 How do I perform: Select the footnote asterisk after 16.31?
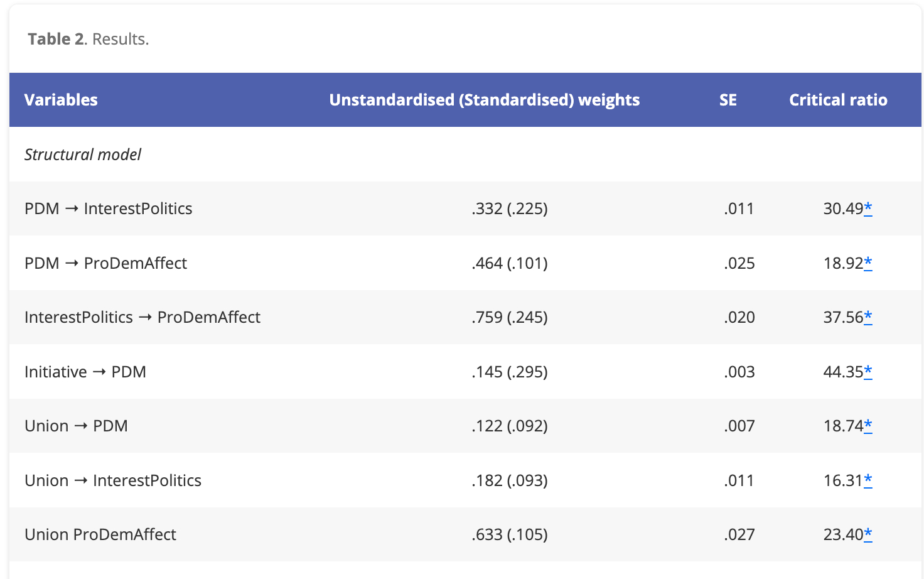tap(868, 480)
